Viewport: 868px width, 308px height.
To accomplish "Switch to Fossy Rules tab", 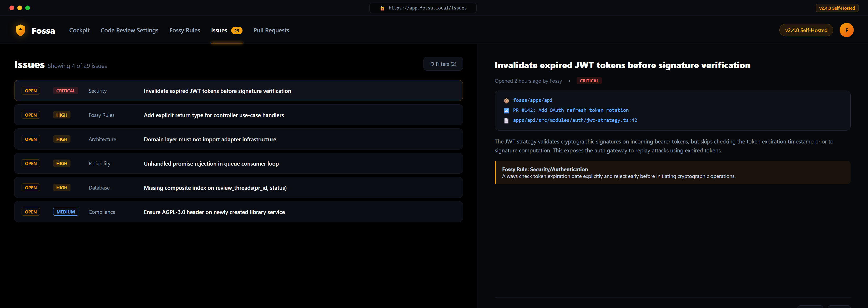I will 185,30.
